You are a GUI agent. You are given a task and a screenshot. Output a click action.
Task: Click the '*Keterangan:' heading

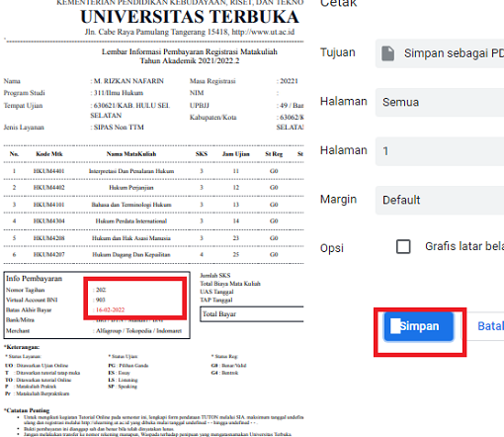click(x=22, y=347)
